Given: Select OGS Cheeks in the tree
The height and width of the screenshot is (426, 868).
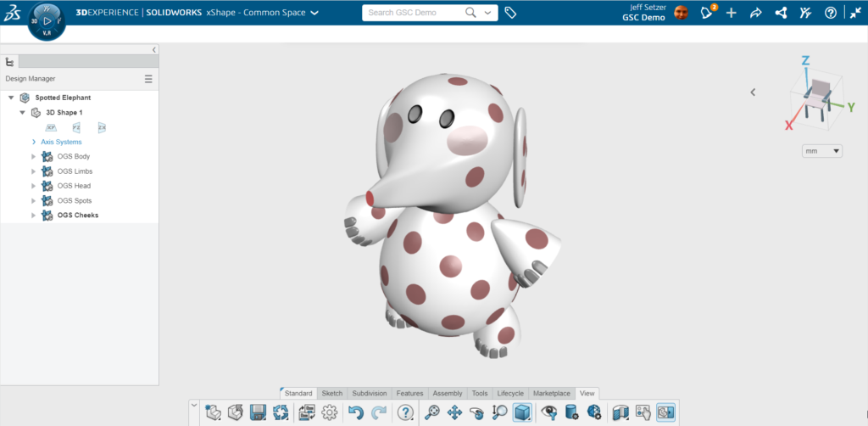Looking at the screenshot, I should (77, 215).
